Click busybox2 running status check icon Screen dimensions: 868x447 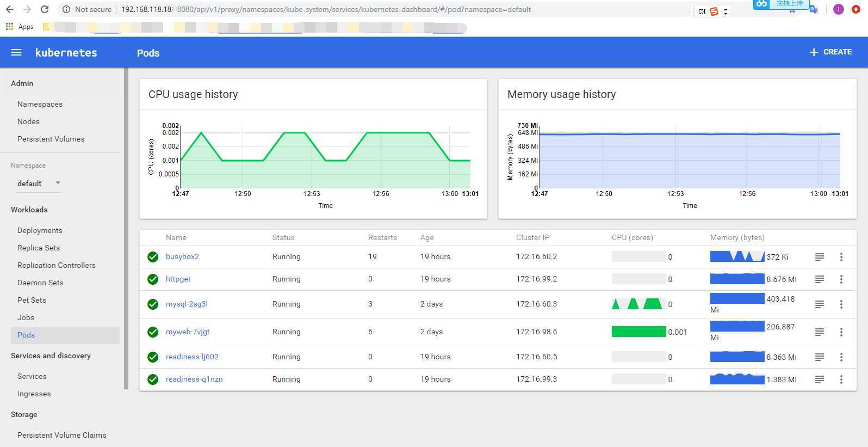click(153, 257)
